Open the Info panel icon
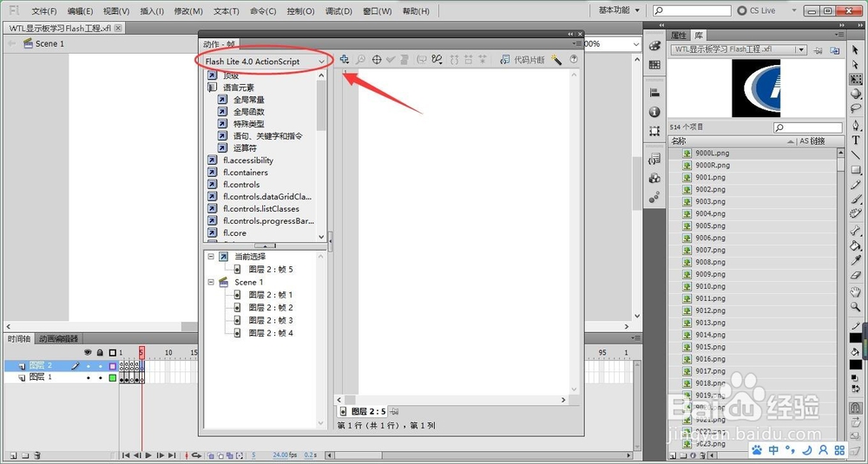Screen dimensions: 868x464 click(x=654, y=112)
